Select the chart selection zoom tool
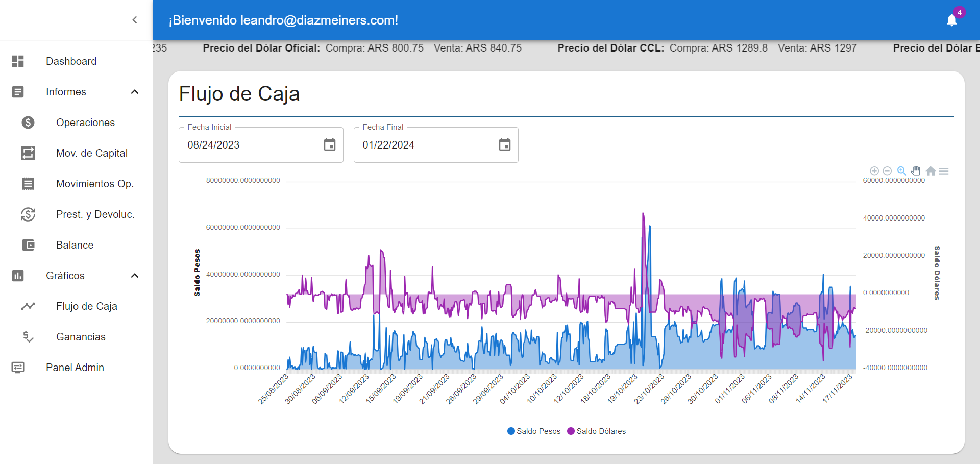 (x=902, y=171)
